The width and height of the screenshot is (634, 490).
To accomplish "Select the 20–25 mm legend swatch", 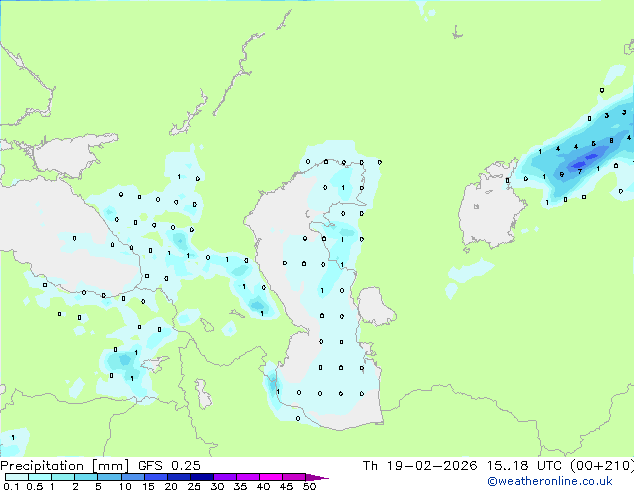I will click(x=179, y=477).
